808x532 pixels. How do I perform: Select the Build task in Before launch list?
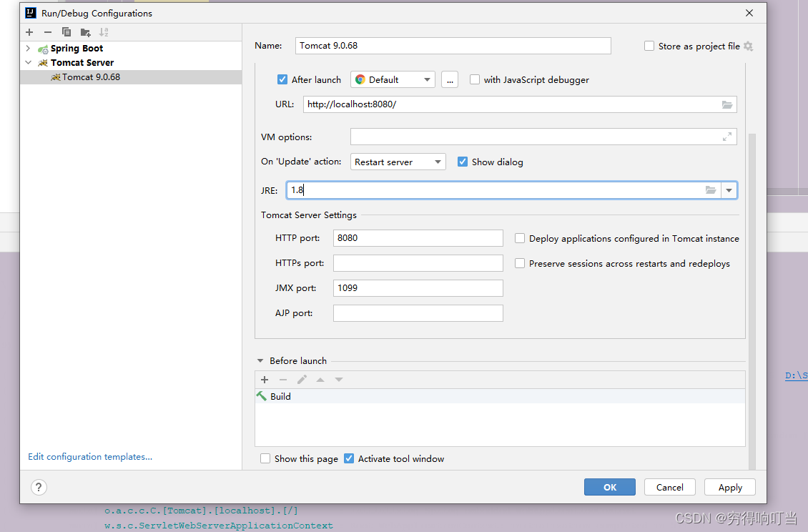tap(500, 396)
